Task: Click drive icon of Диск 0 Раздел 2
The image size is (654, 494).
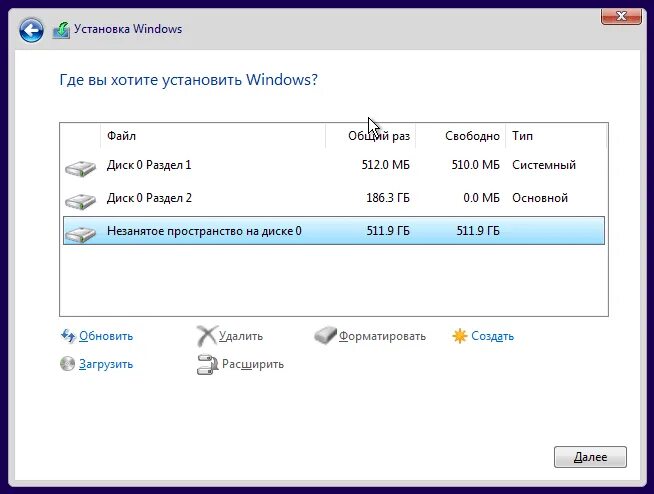Action: coord(80,201)
